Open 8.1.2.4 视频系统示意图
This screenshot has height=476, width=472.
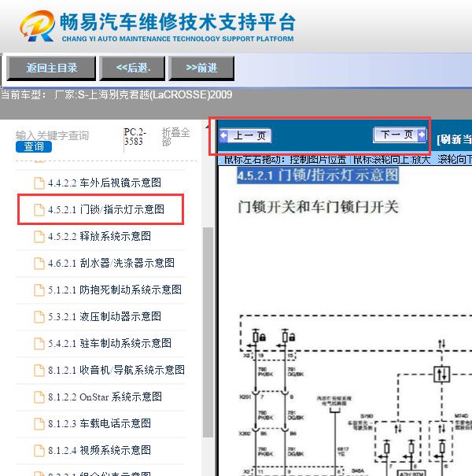point(99,450)
